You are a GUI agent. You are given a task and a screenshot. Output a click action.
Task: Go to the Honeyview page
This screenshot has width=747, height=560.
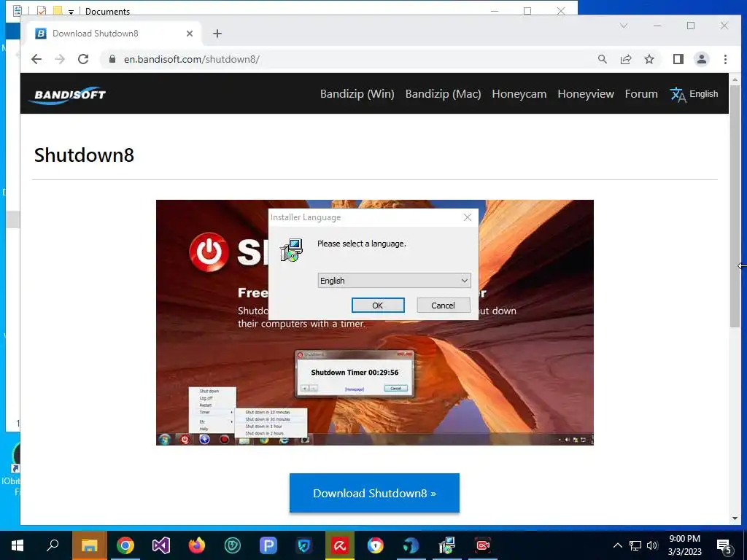click(x=586, y=94)
